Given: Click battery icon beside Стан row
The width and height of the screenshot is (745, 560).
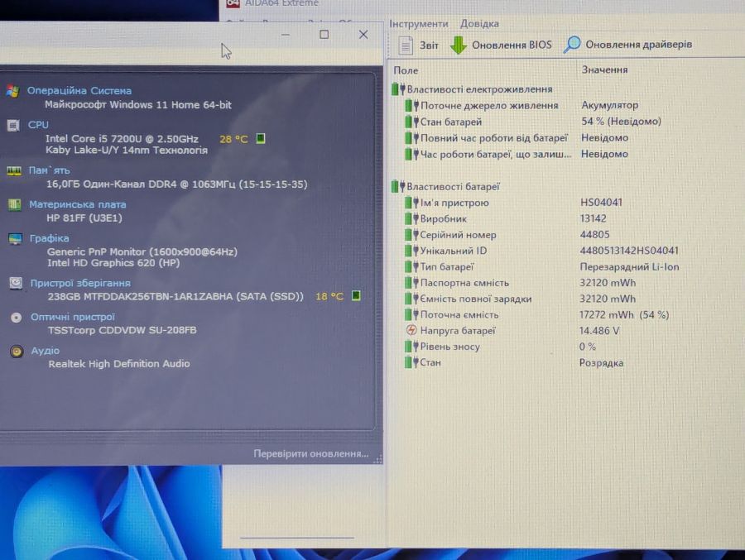Looking at the screenshot, I should [411, 362].
